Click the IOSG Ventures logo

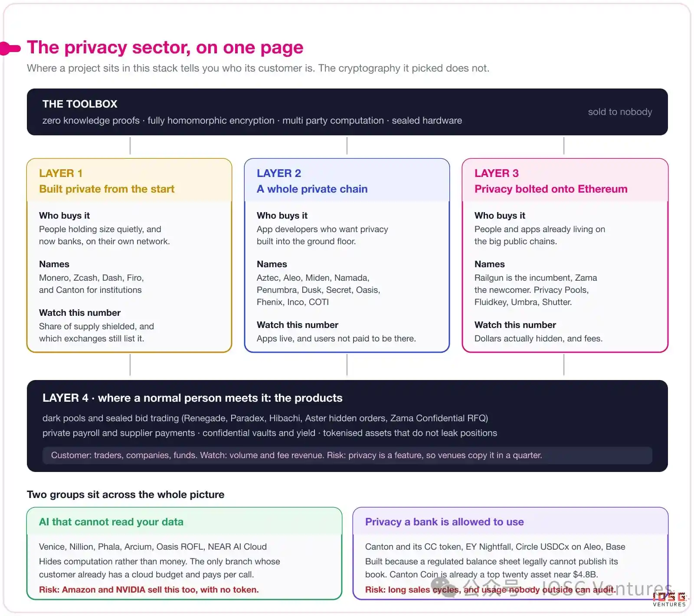click(x=669, y=599)
